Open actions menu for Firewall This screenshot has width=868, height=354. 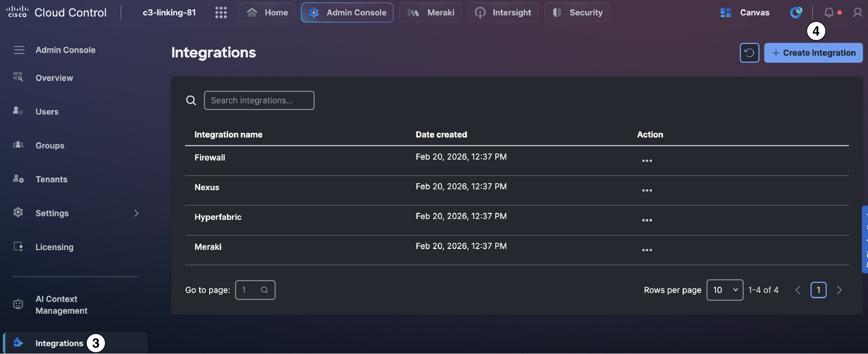point(647,160)
